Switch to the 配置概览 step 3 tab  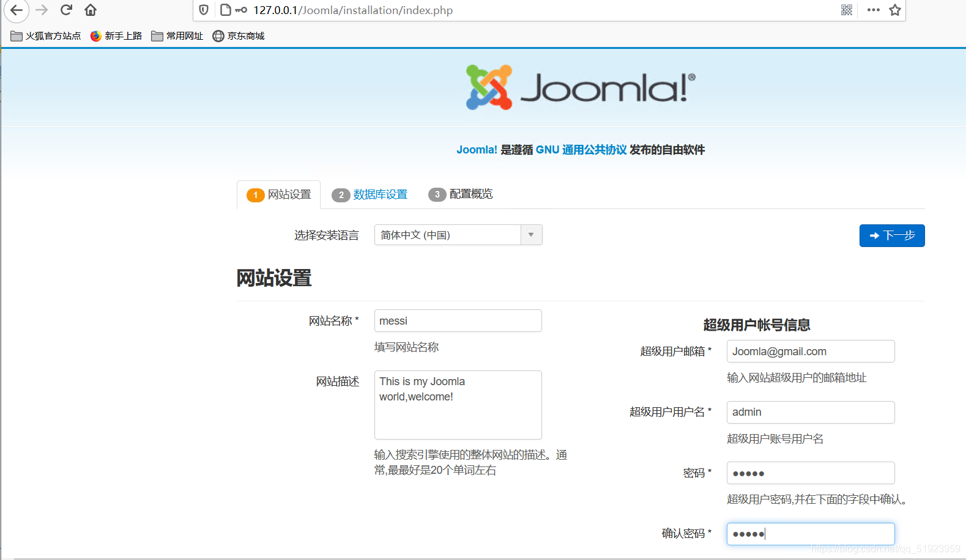pyautogui.click(x=460, y=194)
